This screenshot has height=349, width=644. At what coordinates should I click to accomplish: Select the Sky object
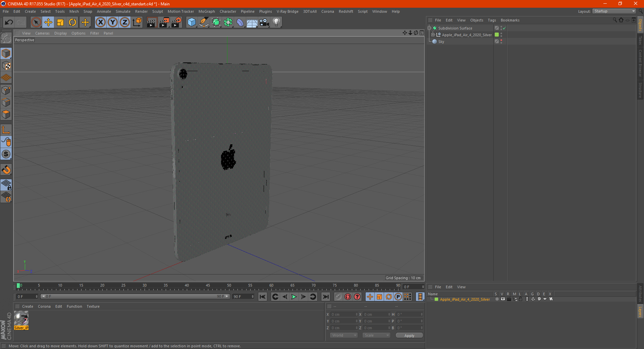point(441,42)
